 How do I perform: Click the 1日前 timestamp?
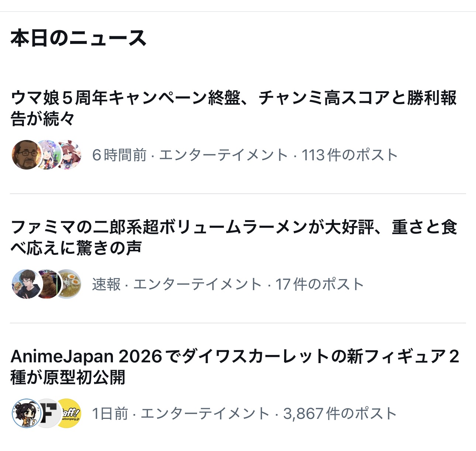click(x=110, y=414)
